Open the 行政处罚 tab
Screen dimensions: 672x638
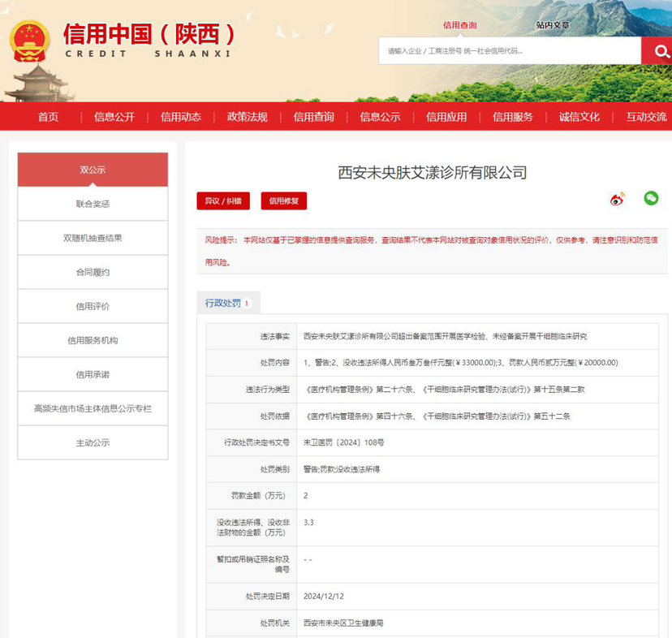pos(228,303)
